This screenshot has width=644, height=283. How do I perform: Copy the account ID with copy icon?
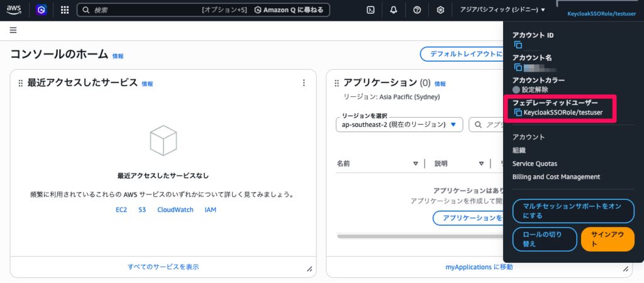pyautogui.click(x=518, y=45)
